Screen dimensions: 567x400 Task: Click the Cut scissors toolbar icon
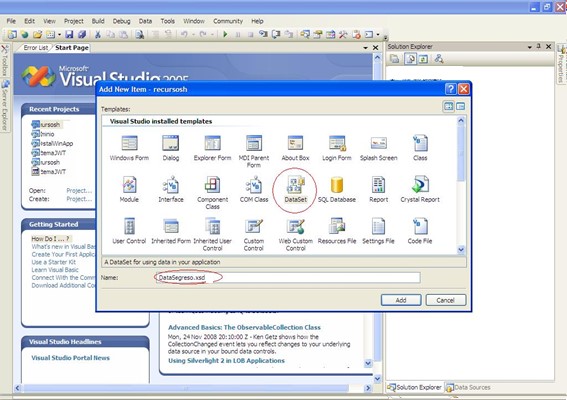98,34
